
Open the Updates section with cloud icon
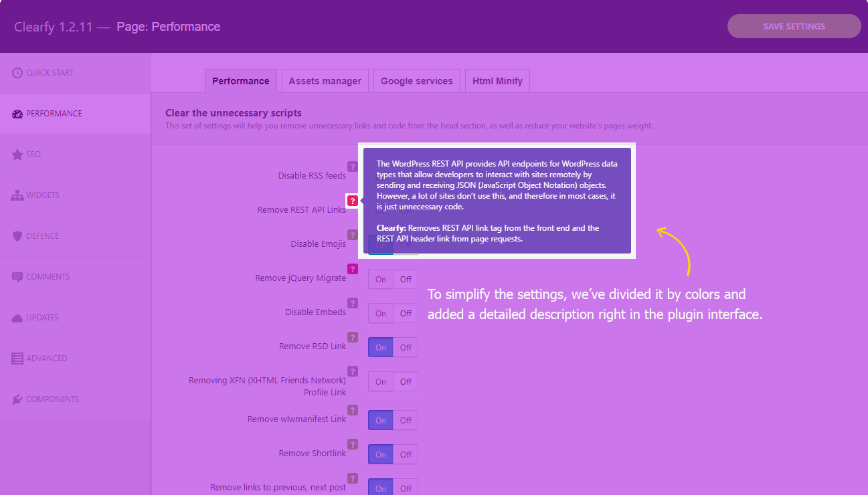coord(75,318)
